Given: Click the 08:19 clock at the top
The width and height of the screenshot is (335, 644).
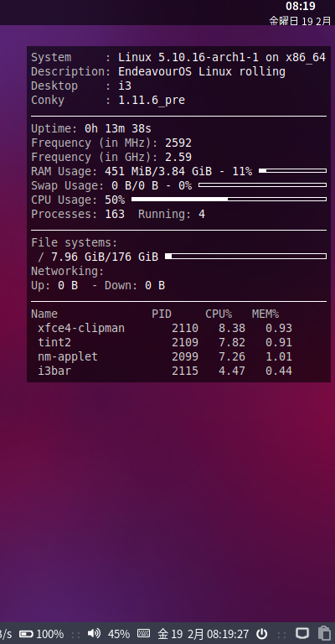Looking at the screenshot, I should 301,6.
